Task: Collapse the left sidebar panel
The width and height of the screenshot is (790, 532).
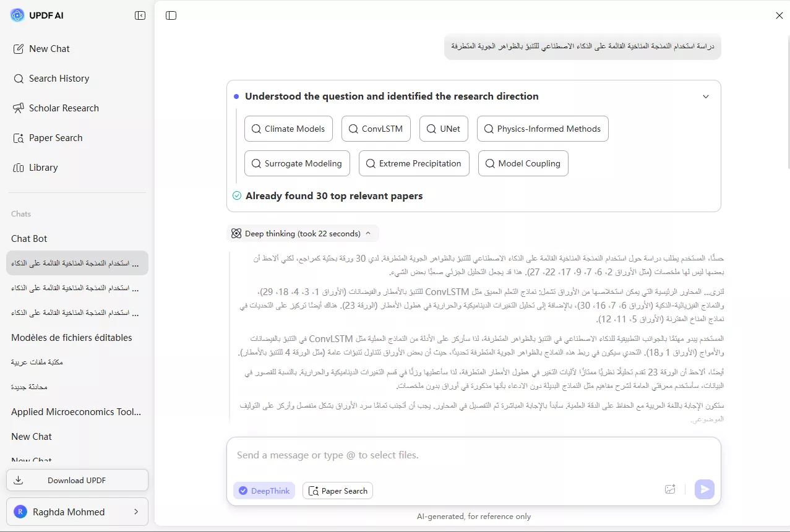Action: 140,15
